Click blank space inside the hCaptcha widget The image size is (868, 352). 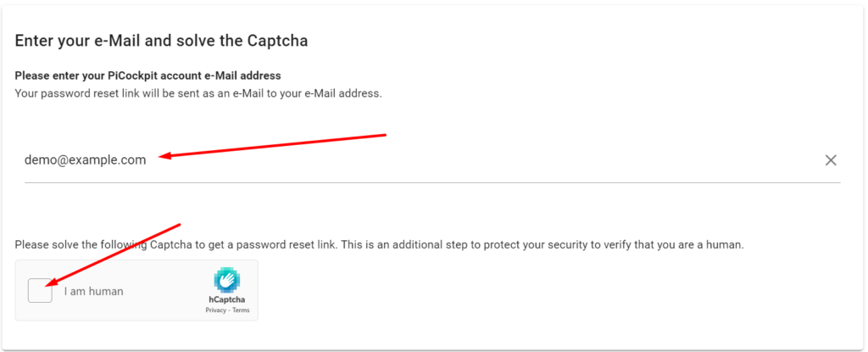pos(166,290)
